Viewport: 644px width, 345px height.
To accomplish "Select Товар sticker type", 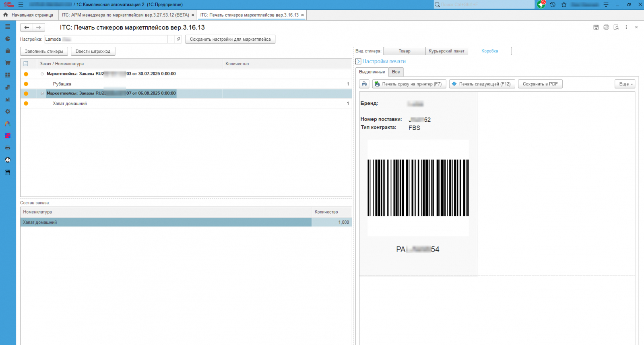I will pos(404,51).
